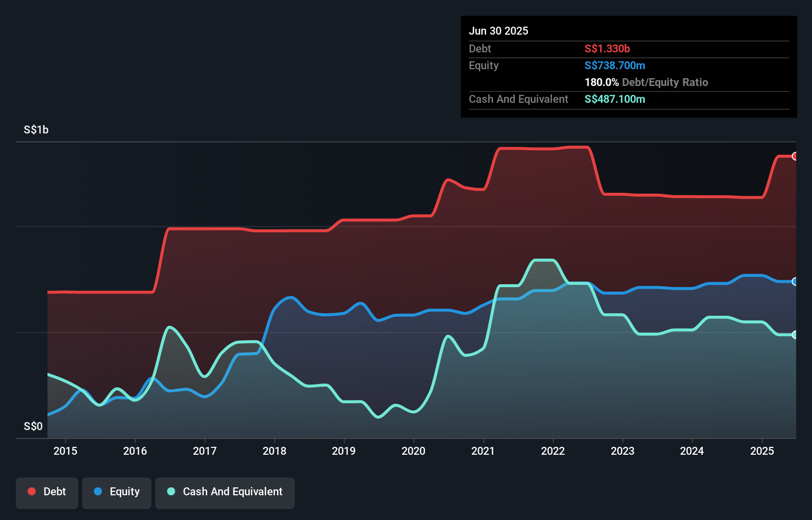Toggle the Cash And Equivalent legend button
The height and width of the screenshot is (520, 812).
225,493
